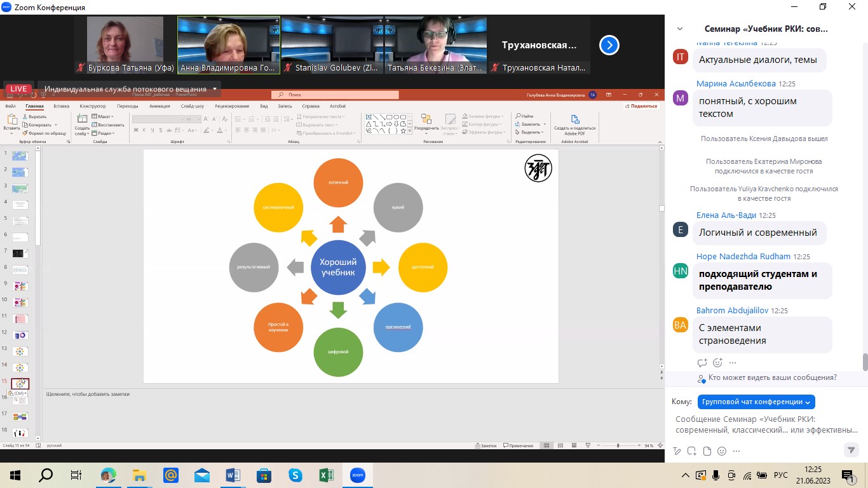
Task: Attach a file to the chat message
Action: coord(707,451)
